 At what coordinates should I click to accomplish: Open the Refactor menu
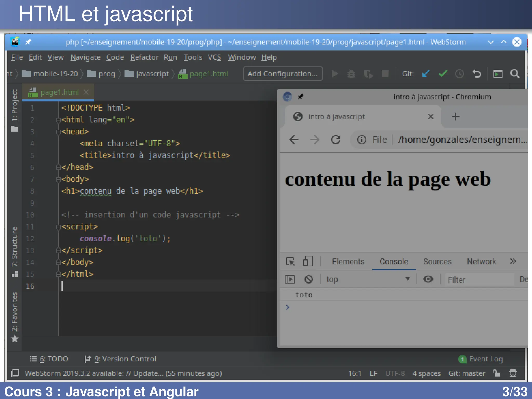144,57
